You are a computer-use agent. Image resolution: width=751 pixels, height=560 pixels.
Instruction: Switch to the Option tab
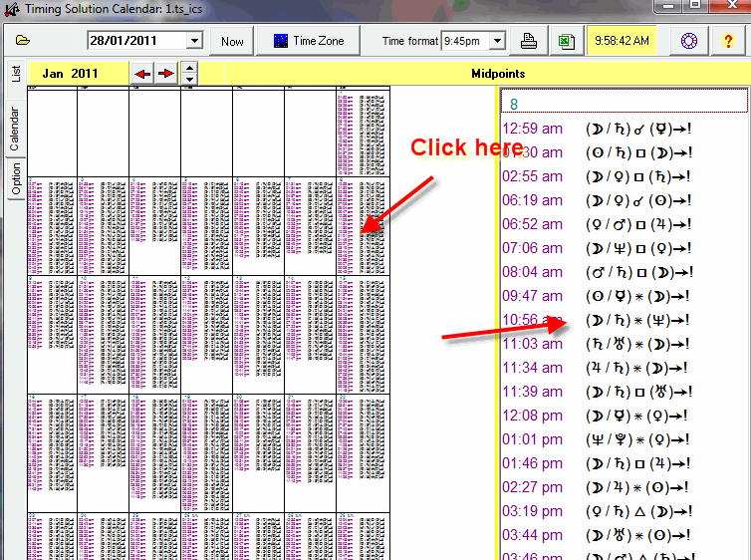coord(15,179)
